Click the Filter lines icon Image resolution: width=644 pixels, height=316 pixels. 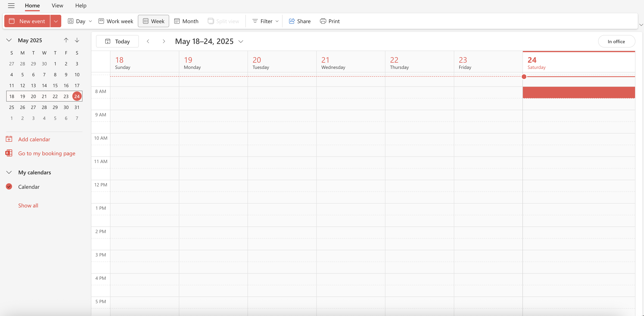point(255,21)
